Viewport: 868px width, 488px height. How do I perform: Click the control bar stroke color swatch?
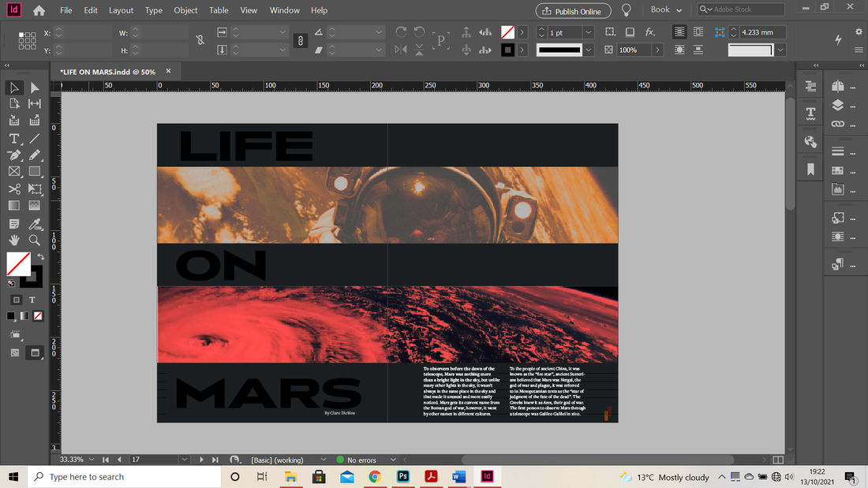click(507, 50)
